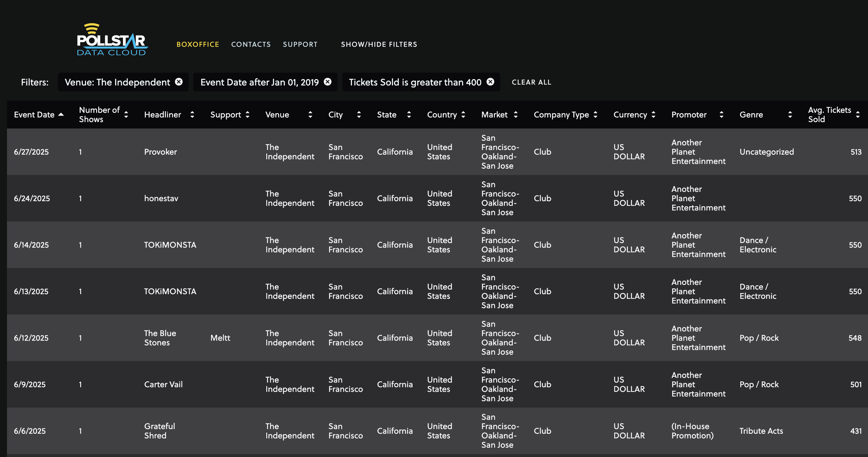Click Another Planet Entertainment in Provoker row
This screenshot has height=457, width=868.
(698, 152)
